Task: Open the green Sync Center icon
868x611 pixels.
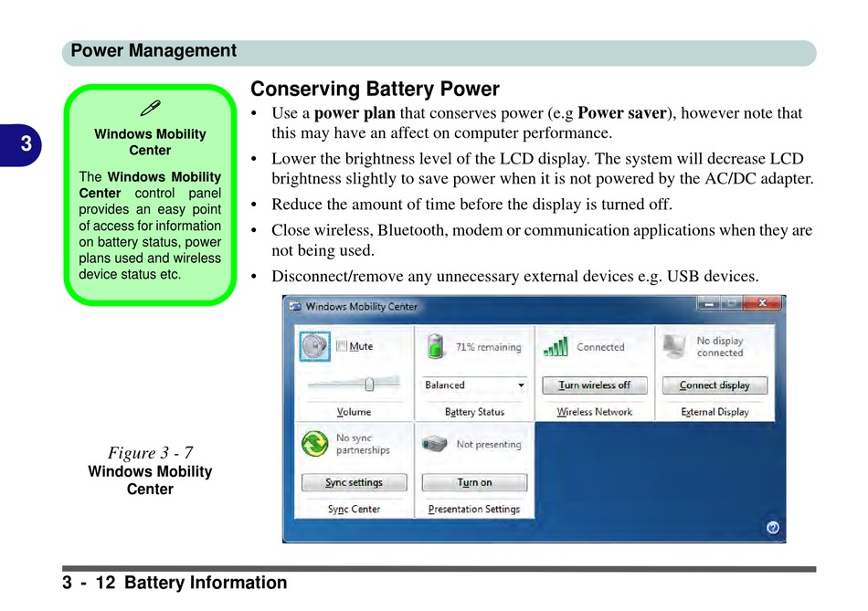Action: (315, 444)
